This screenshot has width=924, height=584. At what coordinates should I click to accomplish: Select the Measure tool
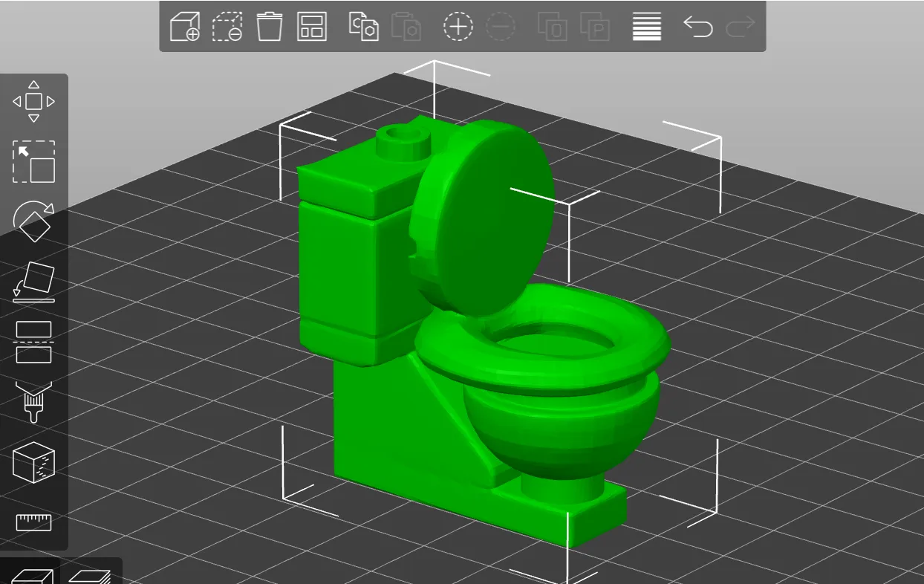tap(33, 522)
